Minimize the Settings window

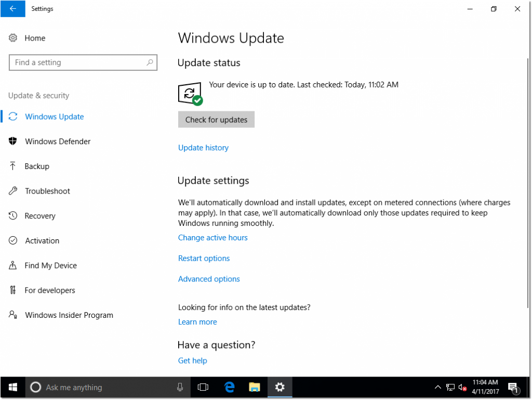click(470, 9)
